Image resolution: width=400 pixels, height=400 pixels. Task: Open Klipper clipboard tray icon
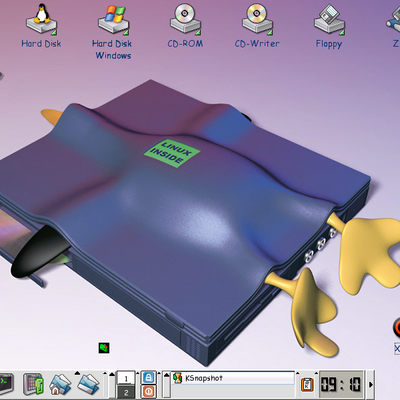[x=307, y=384]
